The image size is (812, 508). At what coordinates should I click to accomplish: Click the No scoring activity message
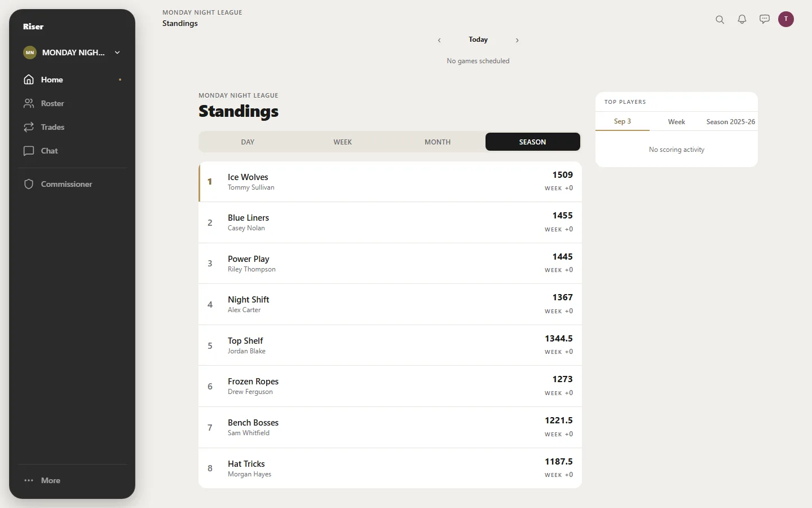(x=677, y=150)
